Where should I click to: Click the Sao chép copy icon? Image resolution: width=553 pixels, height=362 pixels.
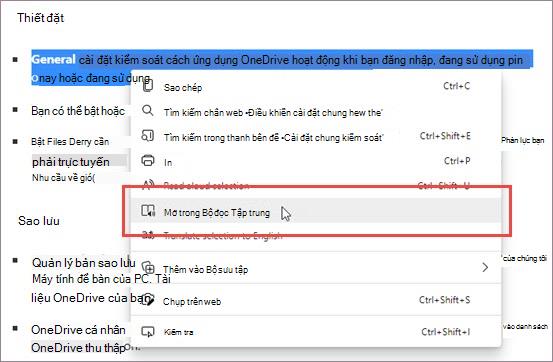click(148, 85)
